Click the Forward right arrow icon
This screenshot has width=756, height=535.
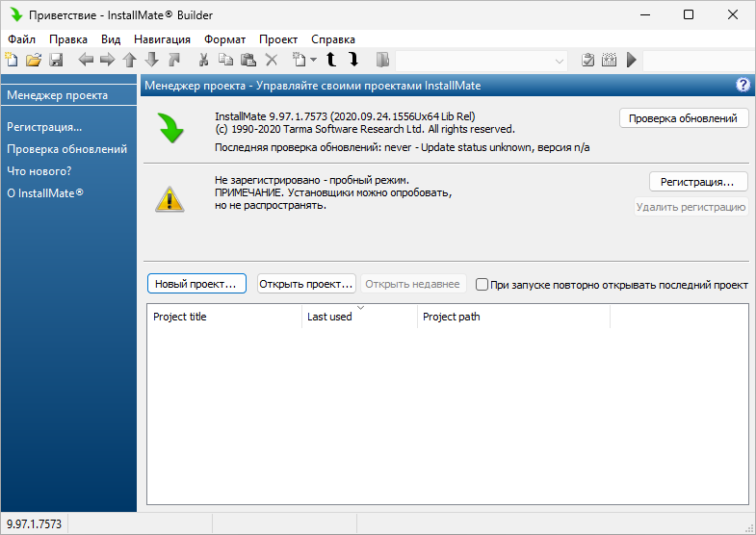pos(107,60)
